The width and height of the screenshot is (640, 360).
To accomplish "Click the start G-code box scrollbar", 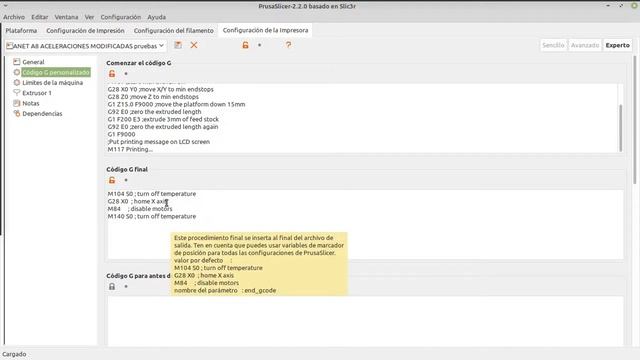I will pos(620,128).
